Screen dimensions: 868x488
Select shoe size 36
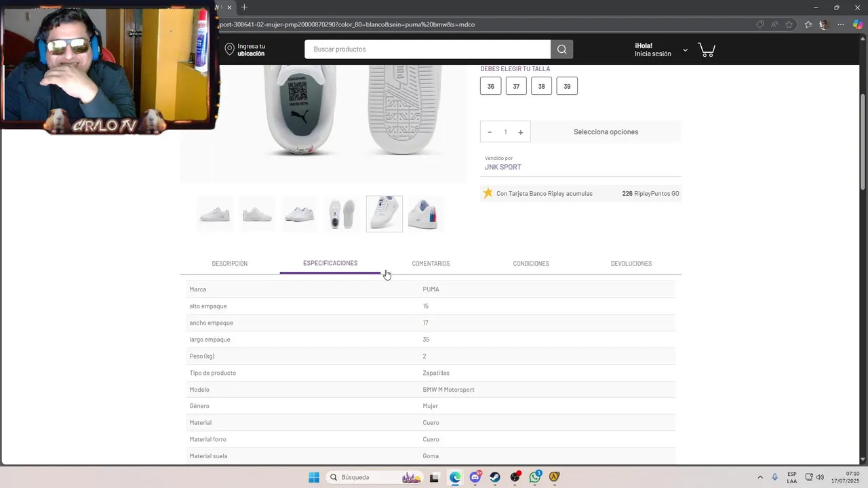pos(490,86)
